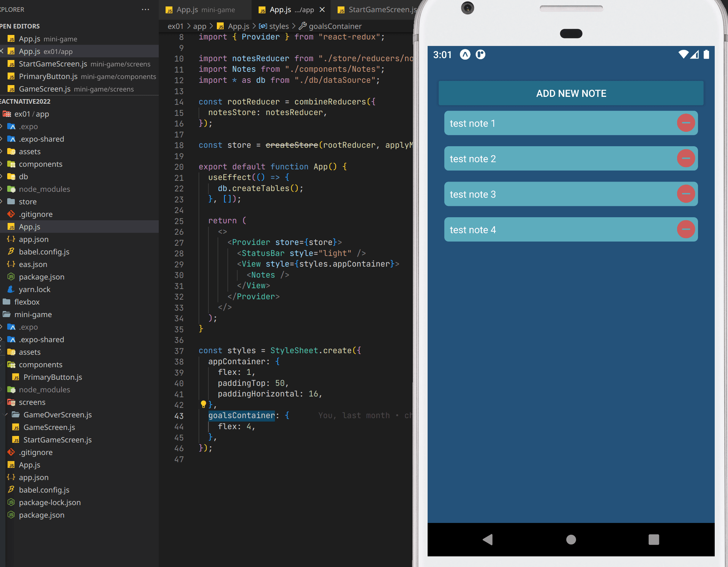Click the Notes JSX tag on line 30
Screen dimensions: 728x567
[263, 275]
